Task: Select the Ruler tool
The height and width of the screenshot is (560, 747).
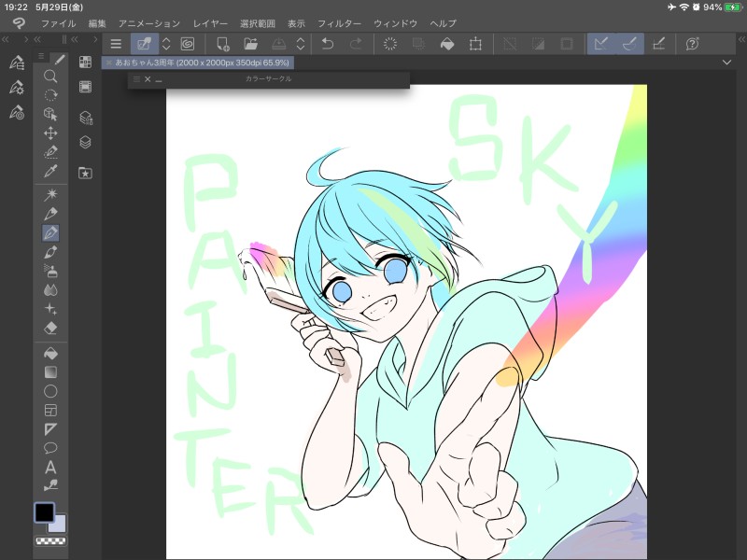Action: [50, 429]
